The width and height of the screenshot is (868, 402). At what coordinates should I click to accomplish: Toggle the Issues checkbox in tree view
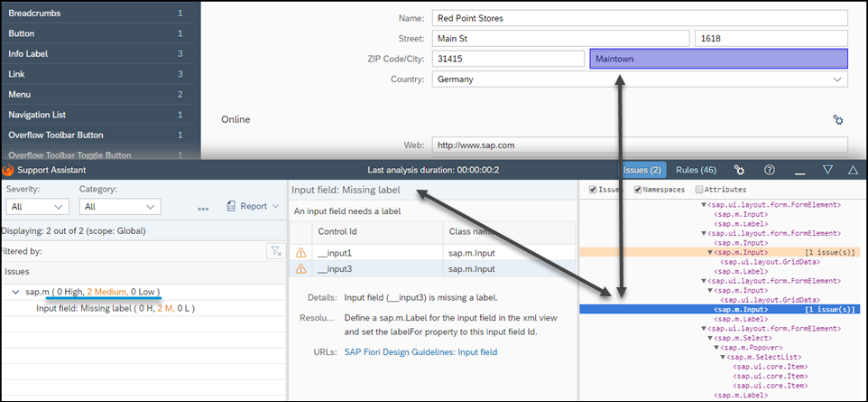tap(594, 190)
